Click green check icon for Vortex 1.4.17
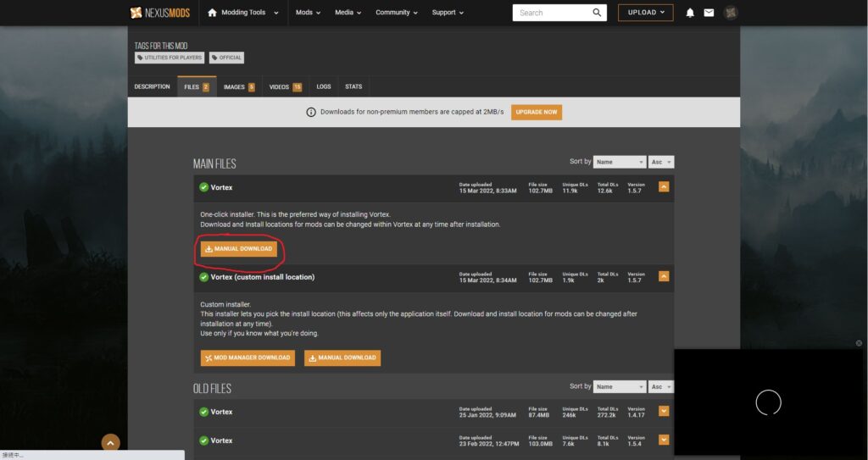The image size is (868, 460). pyautogui.click(x=203, y=412)
